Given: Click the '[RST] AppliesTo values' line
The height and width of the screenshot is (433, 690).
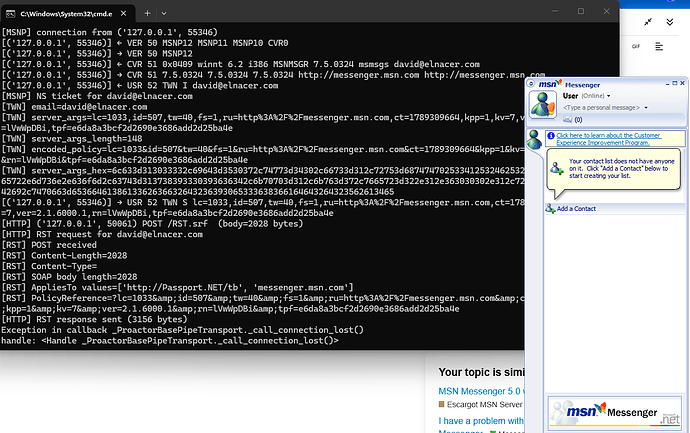Looking at the screenshot, I should point(177,287).
